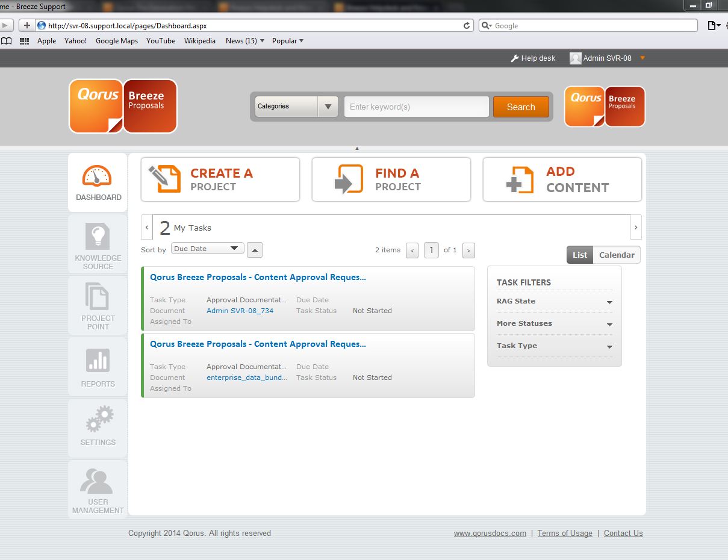This screenshot has height=560, width=728.
Task: Select page 1 in the pagination
Action: 431,250
